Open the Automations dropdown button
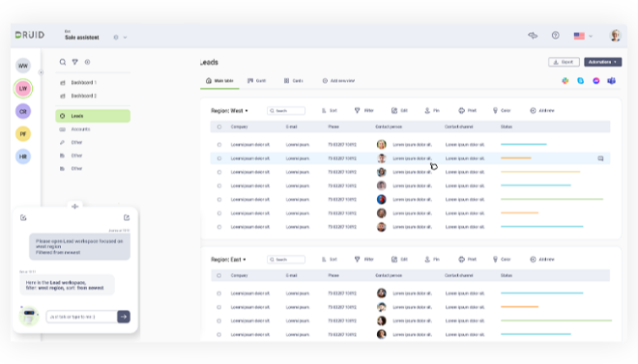 pyautogui.click(x=602, y=62)
